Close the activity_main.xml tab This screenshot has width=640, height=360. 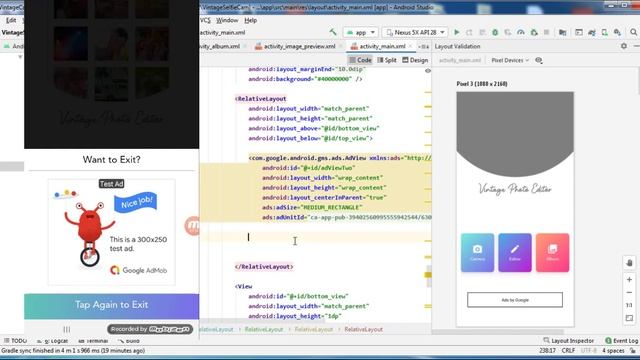tap(411, 46)
